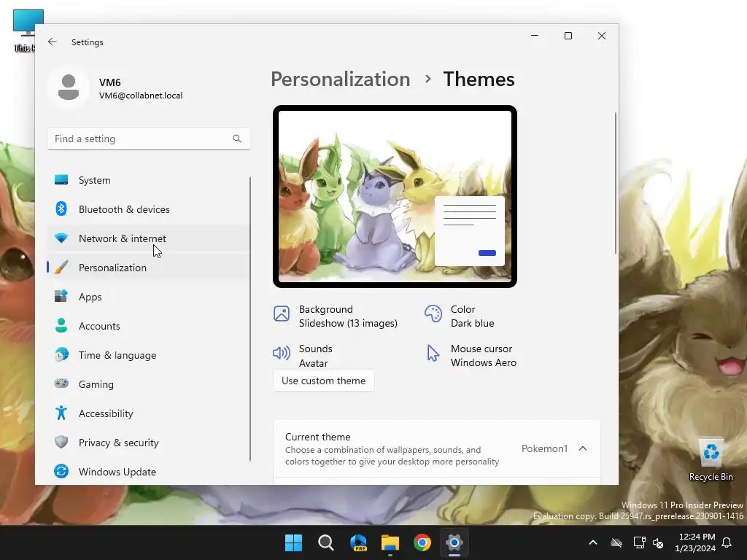Click the Themes page vertical scrollbar

point(615,183)
